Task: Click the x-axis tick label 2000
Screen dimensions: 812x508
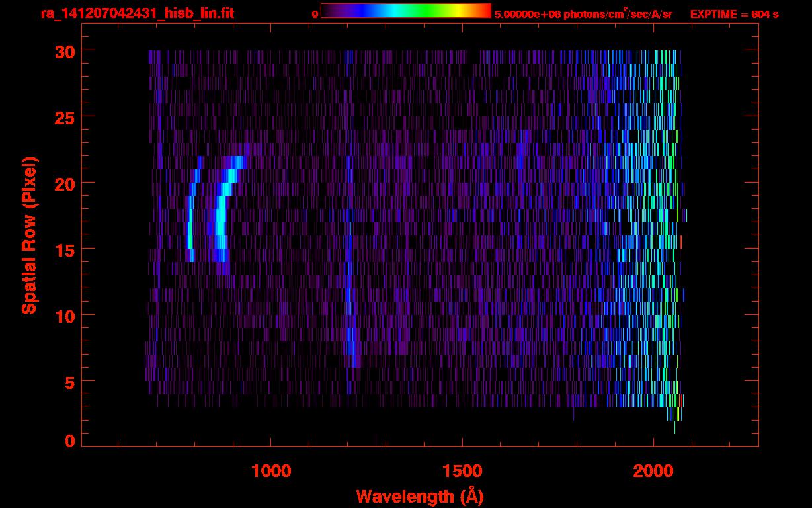Action: tap(653, 471)
